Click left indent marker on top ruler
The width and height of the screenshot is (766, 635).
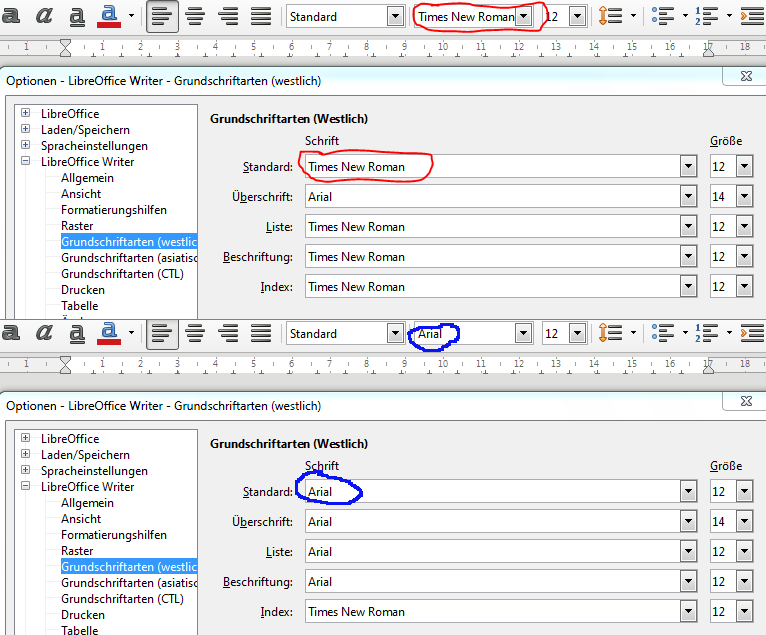65,48
